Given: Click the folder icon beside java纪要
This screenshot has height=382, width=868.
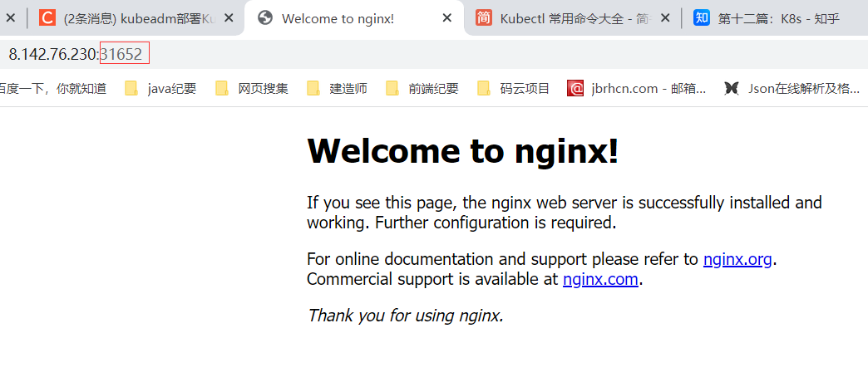Looking at the screenshot, I should pos(131,89).
